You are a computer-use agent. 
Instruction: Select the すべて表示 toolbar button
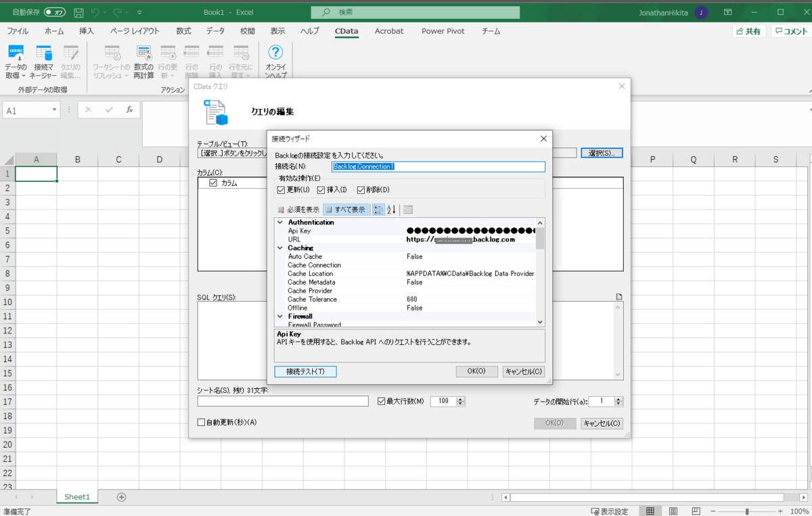click(x=346, y=210)
